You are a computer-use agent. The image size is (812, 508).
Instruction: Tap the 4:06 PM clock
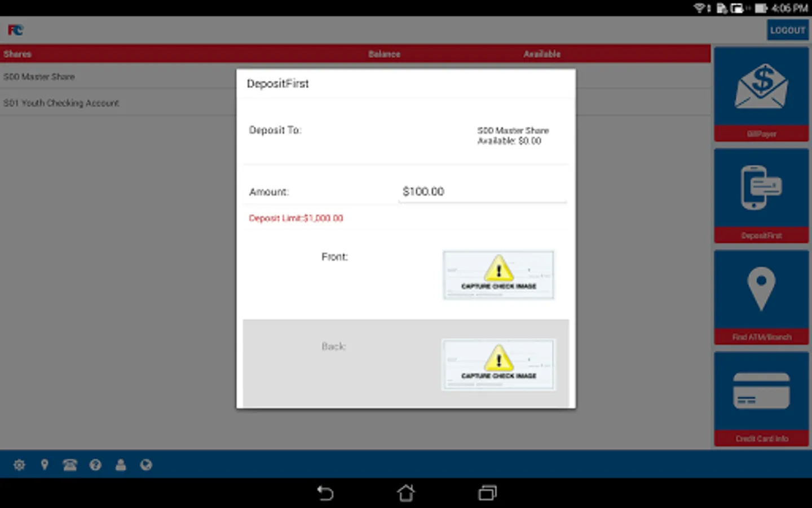coord(789,8)
